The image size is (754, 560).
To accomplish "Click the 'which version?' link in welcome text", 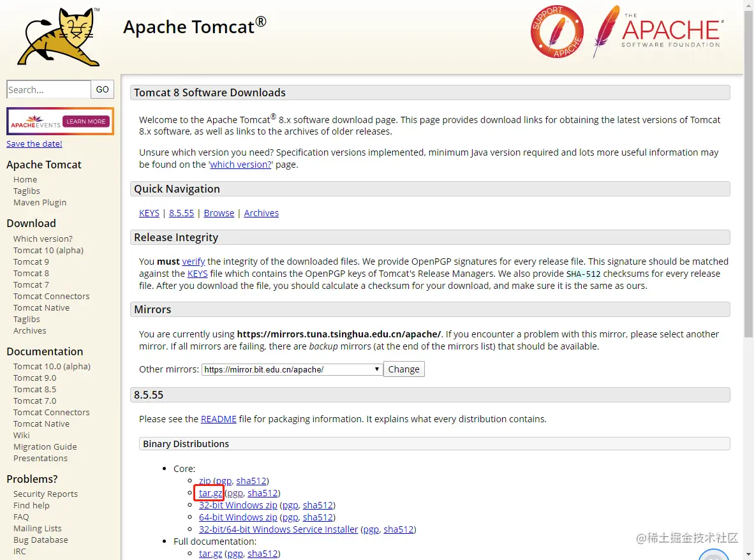I will tap(240, 165).
